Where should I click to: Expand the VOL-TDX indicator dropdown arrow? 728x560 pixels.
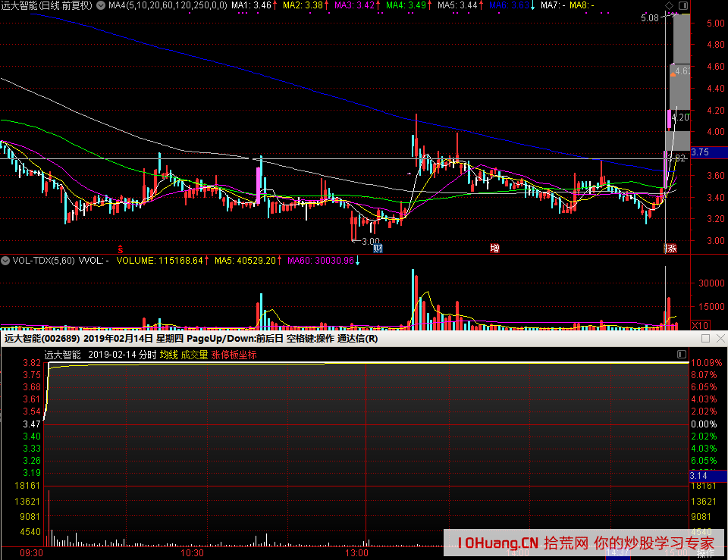tap(5, 260)
